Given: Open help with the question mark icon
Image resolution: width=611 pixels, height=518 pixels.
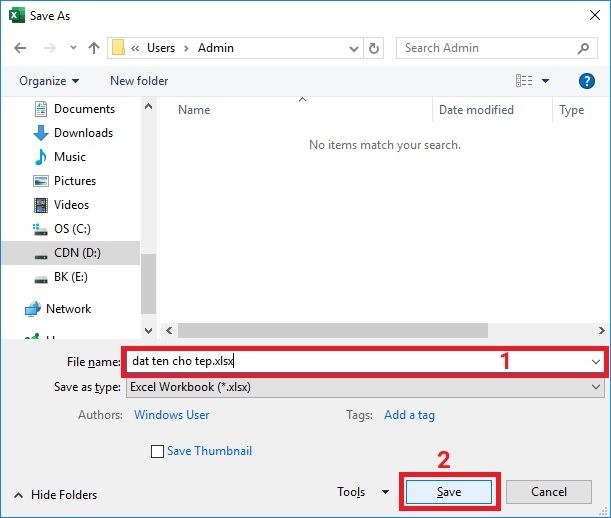Looking at the screenshot, I should click(x=586, y=81).
